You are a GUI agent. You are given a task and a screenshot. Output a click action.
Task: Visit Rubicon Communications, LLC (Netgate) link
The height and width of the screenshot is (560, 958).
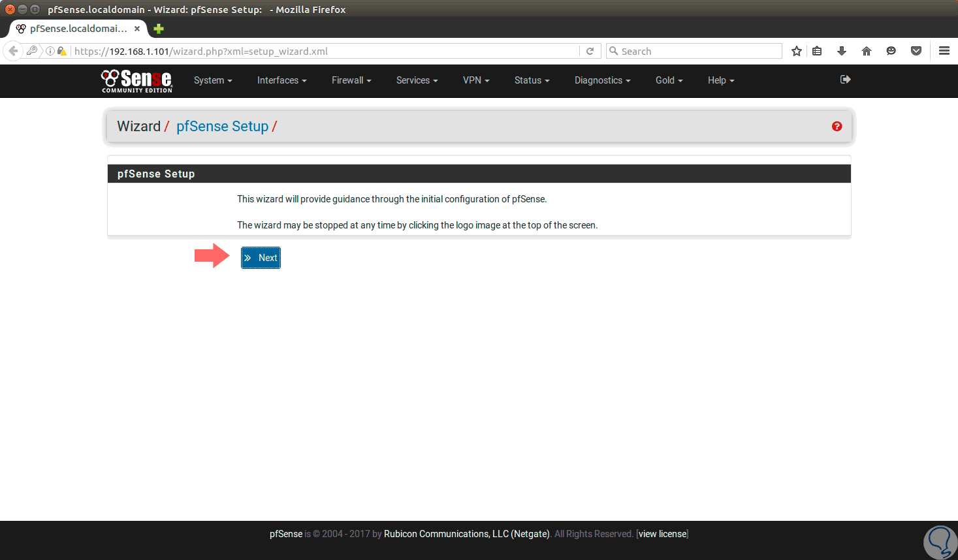pos(467,534)
